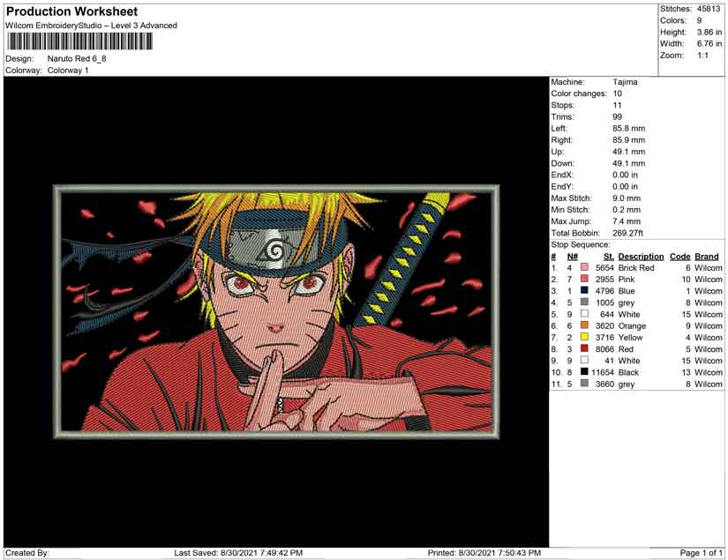The height and width of the screenshot is (560, 728).
Task: Click the Machine value 'Tajima'
Action: [x=625, y=82]
